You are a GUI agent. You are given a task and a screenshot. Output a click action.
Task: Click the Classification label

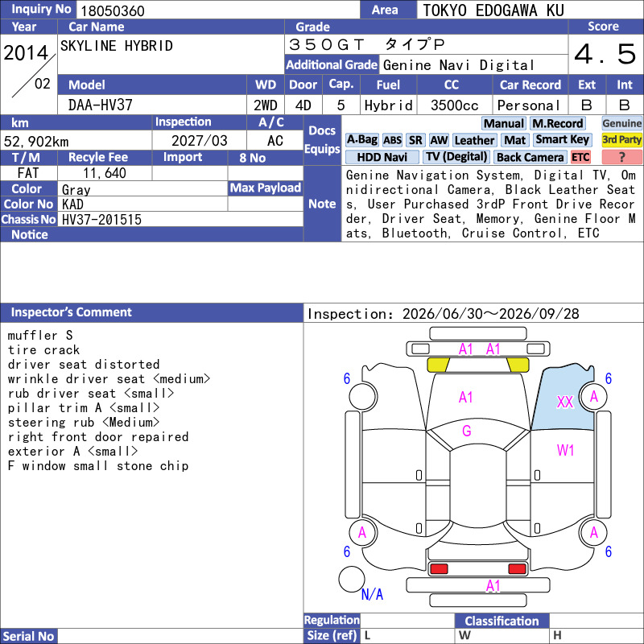502,621
